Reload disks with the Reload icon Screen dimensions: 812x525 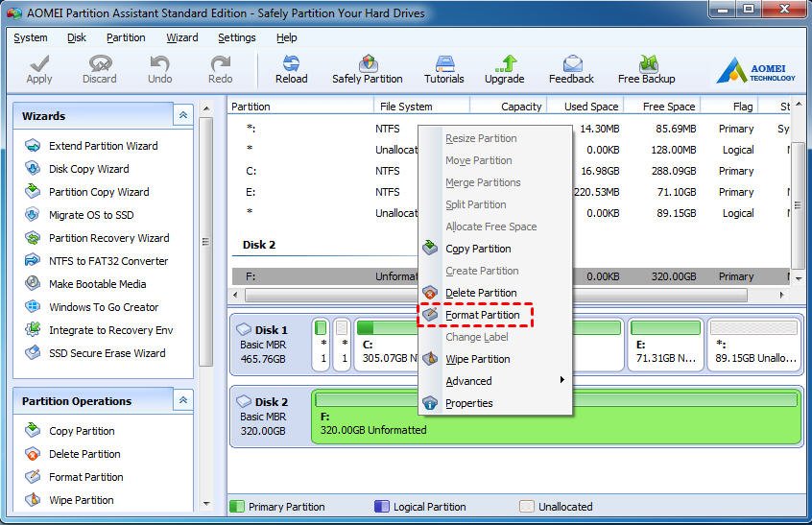pyautogui.click(x=291, y=69)
